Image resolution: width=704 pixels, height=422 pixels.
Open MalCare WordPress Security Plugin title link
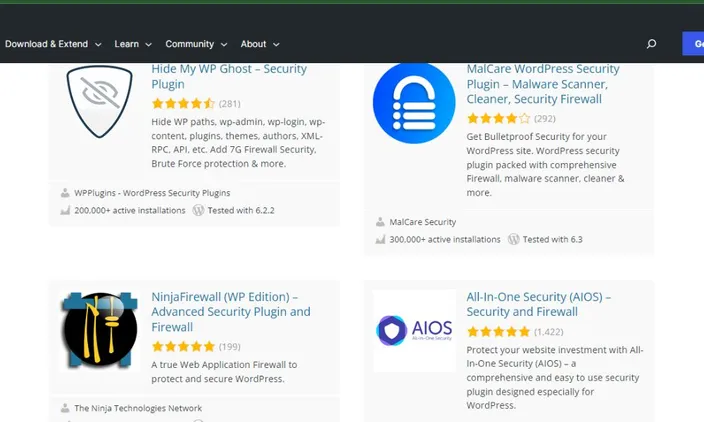tap(543, 84)
